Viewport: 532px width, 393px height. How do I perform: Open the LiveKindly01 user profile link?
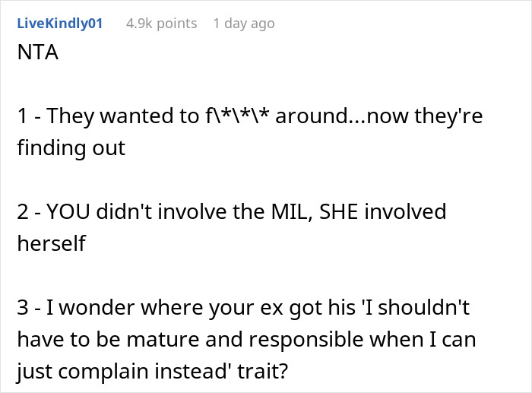pyautogui.click(x=60, y=24)
